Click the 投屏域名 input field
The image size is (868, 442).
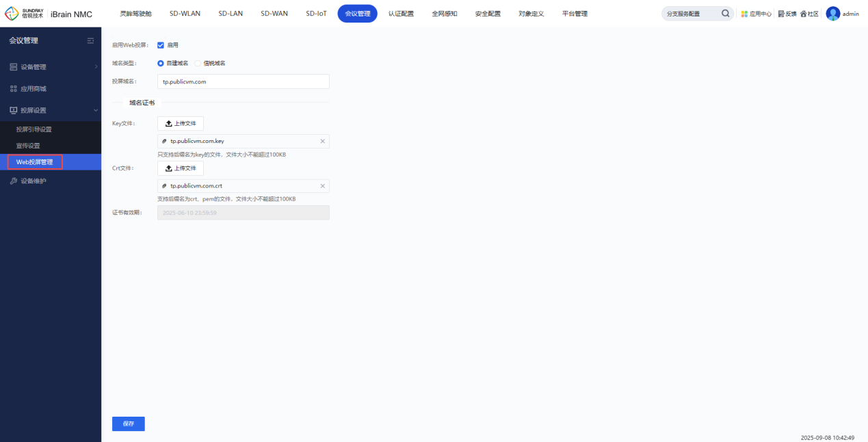click(x=243, y=81)
